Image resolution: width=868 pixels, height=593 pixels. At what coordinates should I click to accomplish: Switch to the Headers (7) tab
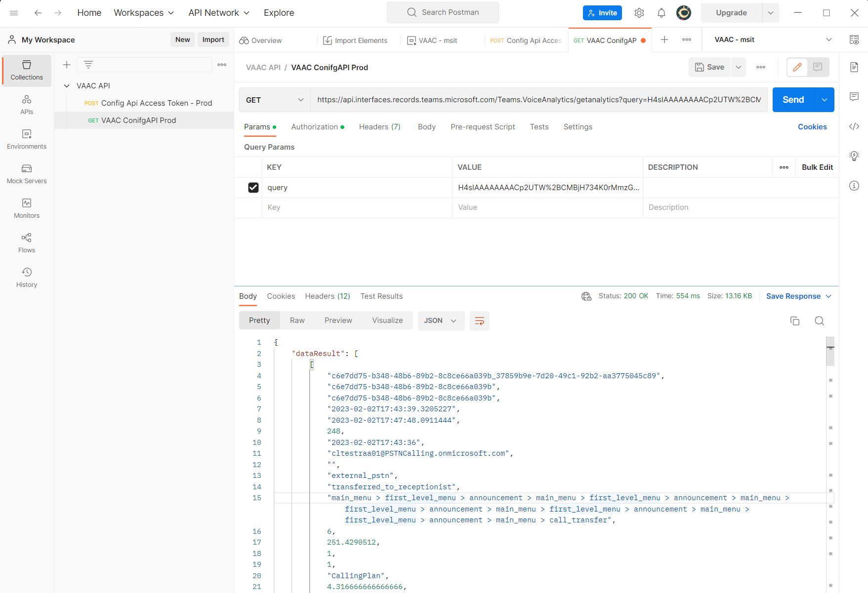click(x=380, y=127)
